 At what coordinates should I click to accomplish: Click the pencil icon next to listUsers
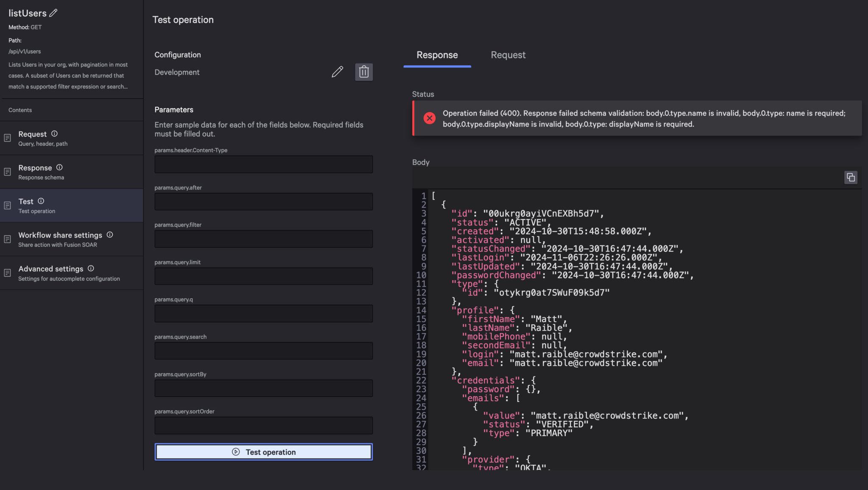tap(53, 13)
